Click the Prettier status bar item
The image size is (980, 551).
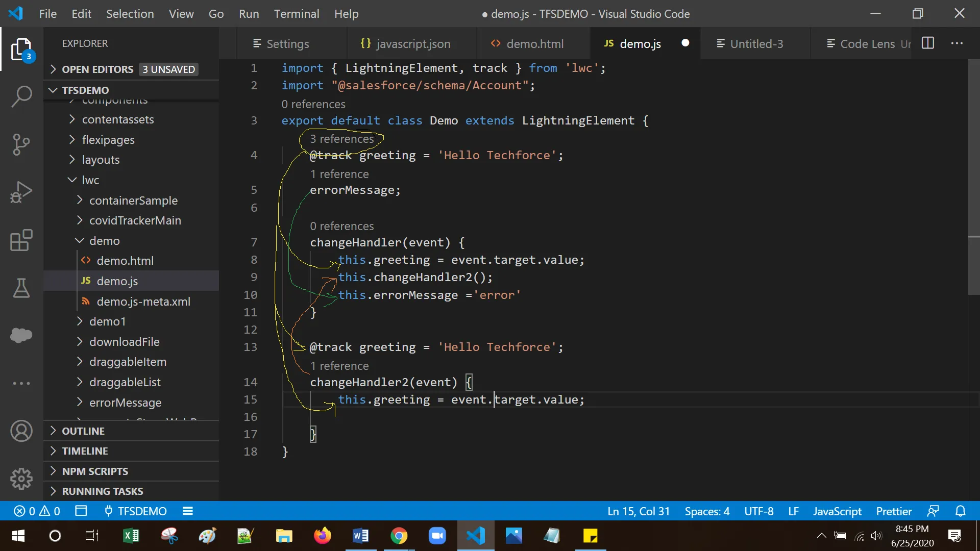tap(894, 511)
